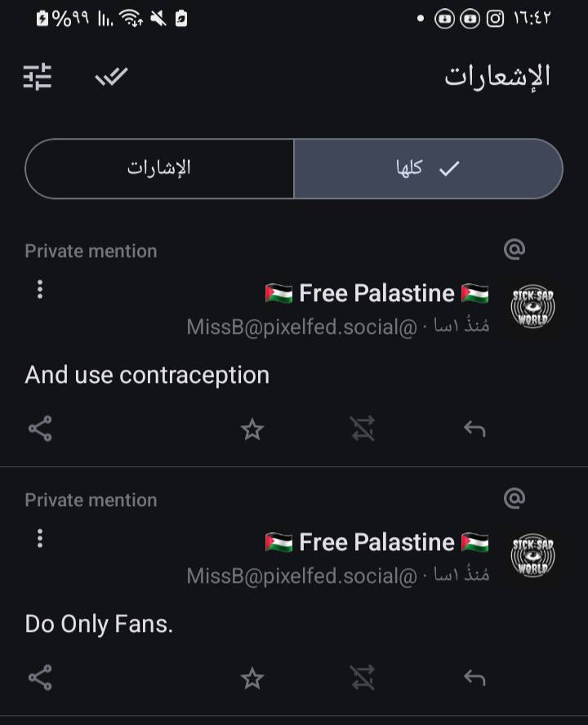The image size is (588, 725).
Task: Open the second post author's Sick Sad World avatar
Action: click(x=532, y=556)
